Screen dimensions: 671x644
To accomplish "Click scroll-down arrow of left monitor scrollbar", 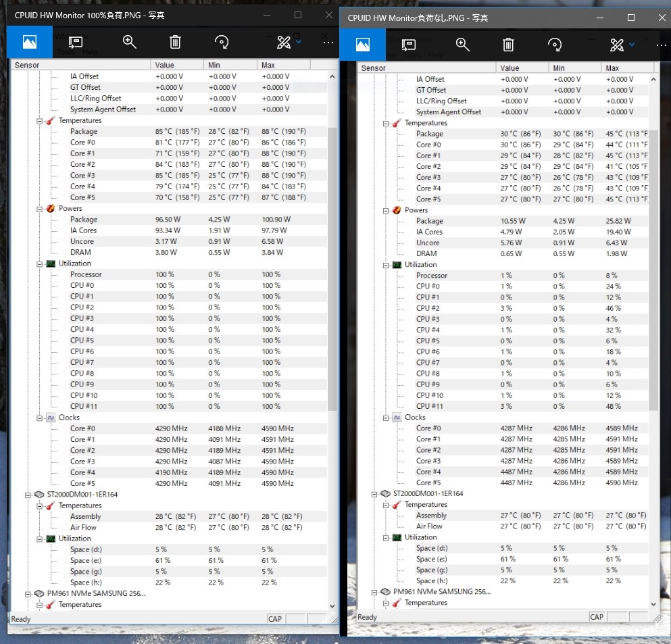I will pos(332,606).
